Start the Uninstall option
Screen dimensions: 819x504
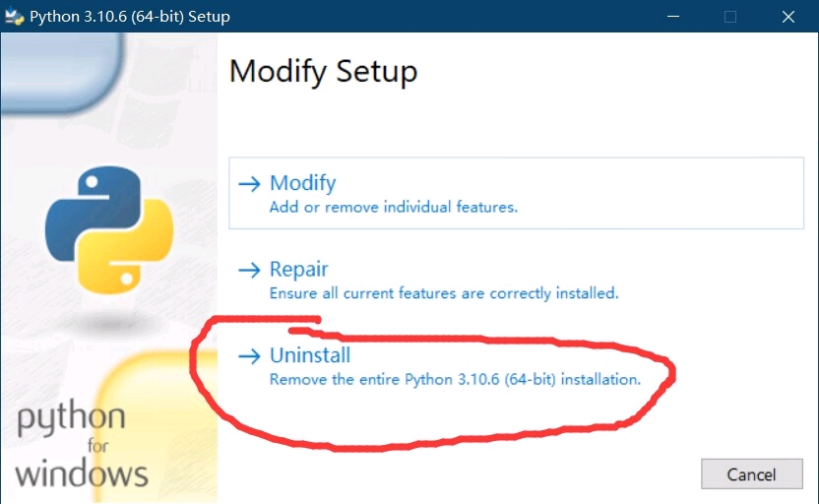coord(309,355)
